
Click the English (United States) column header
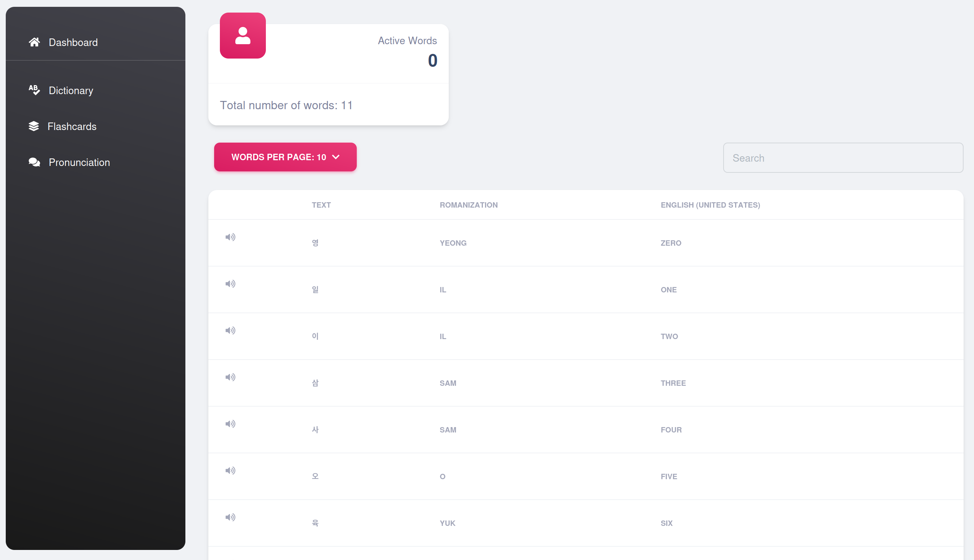pyautogui.click(x=710, y=205)
